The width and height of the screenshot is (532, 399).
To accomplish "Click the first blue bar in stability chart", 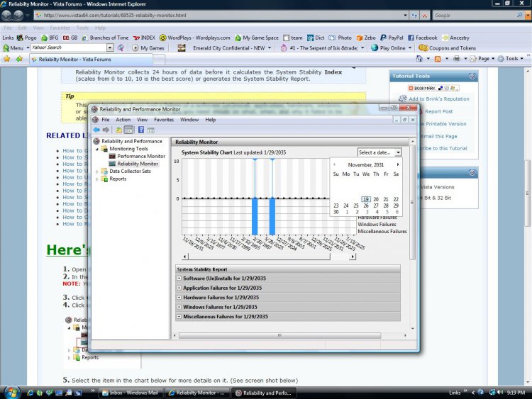I will 255,217.
